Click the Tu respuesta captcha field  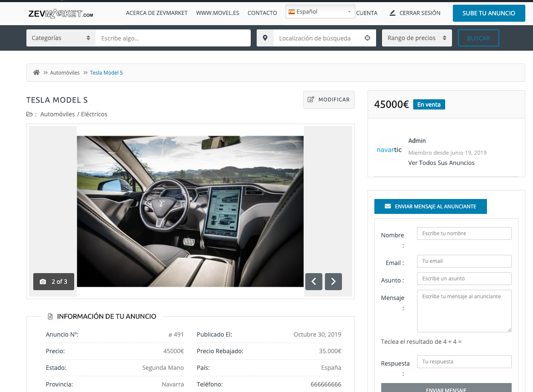pyautogui.click(x=464, y=362)
